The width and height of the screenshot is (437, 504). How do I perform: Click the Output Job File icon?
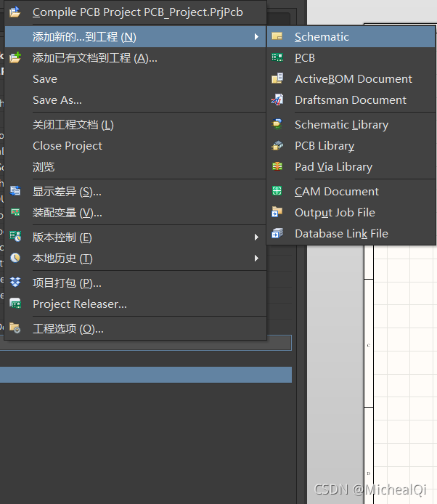pyautogui.click(x=277, y=212)
